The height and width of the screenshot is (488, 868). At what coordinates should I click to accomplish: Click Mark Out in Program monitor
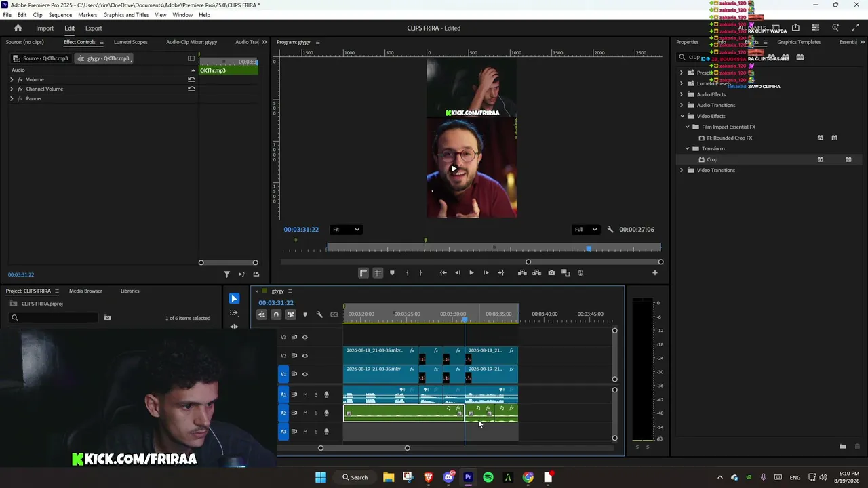click(x=420, y=273)
